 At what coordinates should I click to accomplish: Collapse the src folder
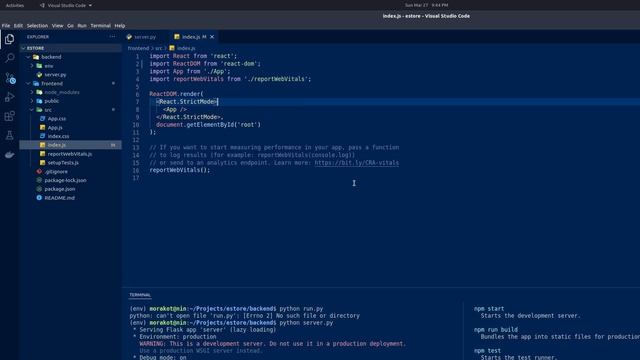[x=32, y=110]
